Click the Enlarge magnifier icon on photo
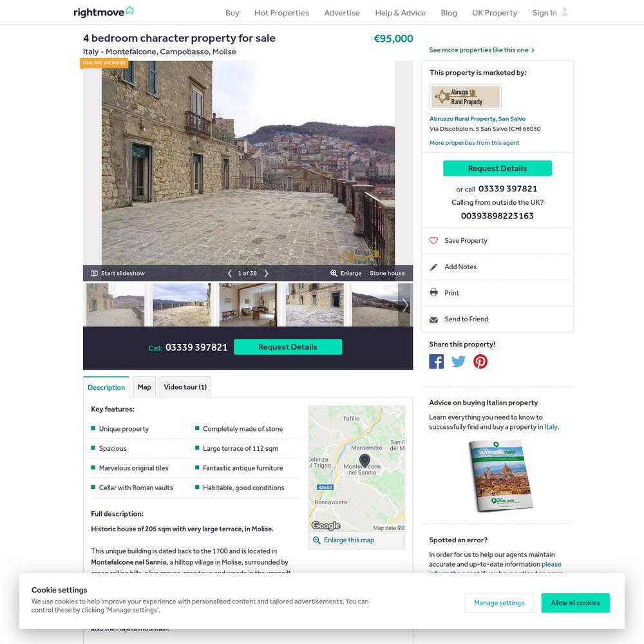 334,274
